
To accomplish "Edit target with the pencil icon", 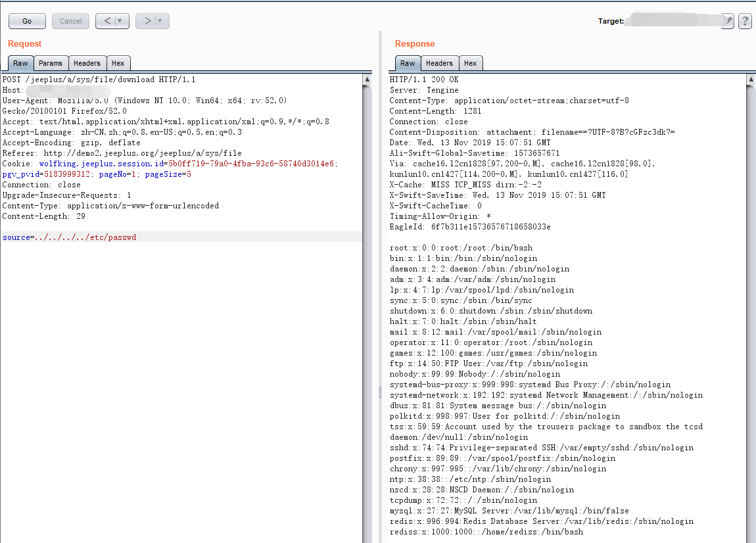I will point(728,21).
